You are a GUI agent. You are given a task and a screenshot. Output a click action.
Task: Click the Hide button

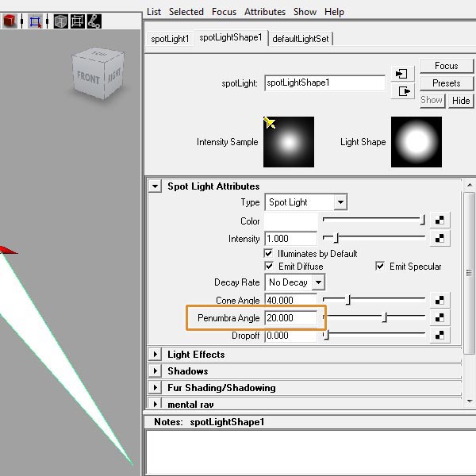461,100
